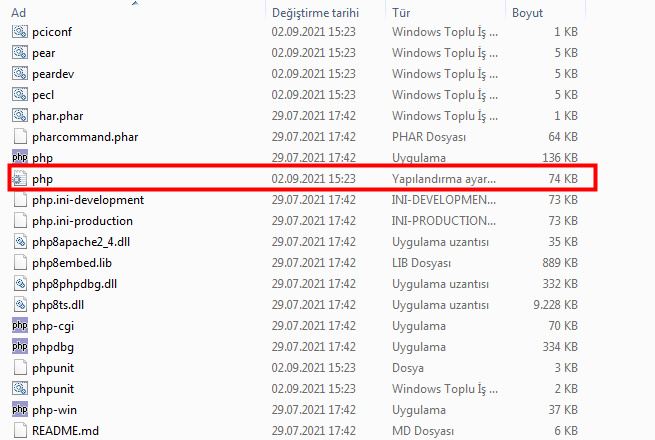Click the pecl batch file icon
The width and height of the screenshot is (655, 440).
coord(20,94)
